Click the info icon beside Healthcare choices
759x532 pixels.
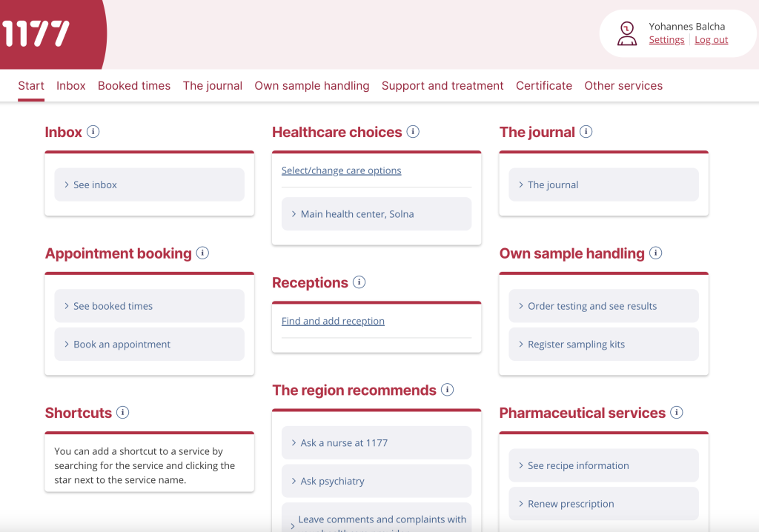pyautogui.click(x=413, y=131)
